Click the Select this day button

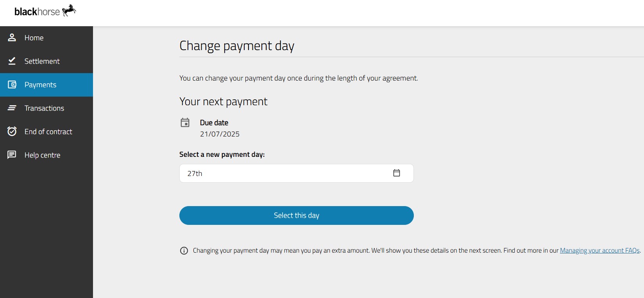(x=296, y=215)
